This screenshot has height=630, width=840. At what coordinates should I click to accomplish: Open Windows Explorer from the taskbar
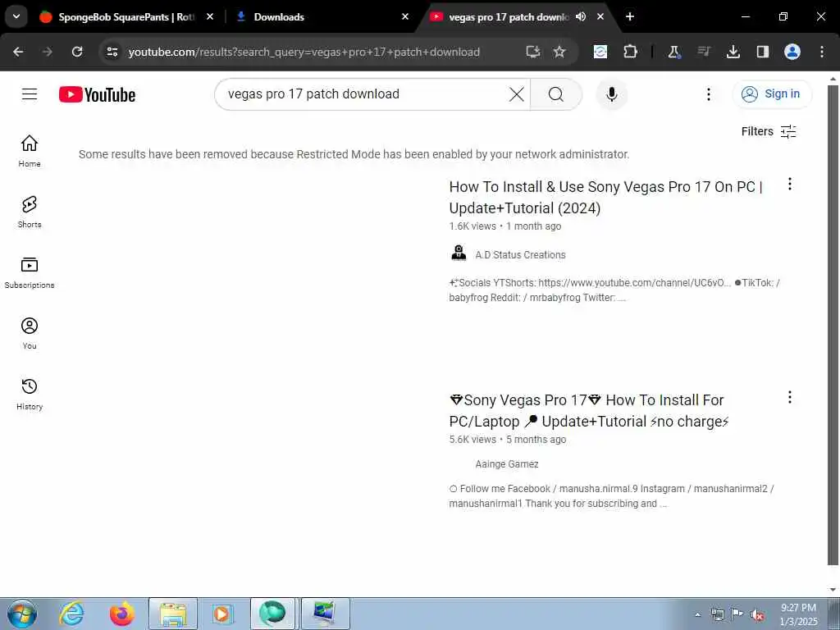(x=173, y=614)
